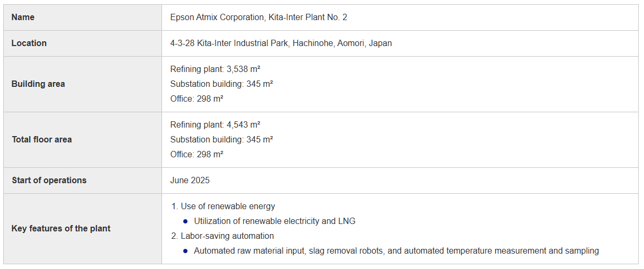Click Key features of the plant label

click(61, 229)
